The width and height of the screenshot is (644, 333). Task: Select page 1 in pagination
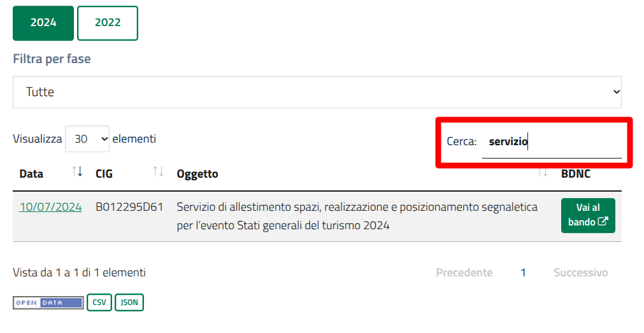(523, 273)
